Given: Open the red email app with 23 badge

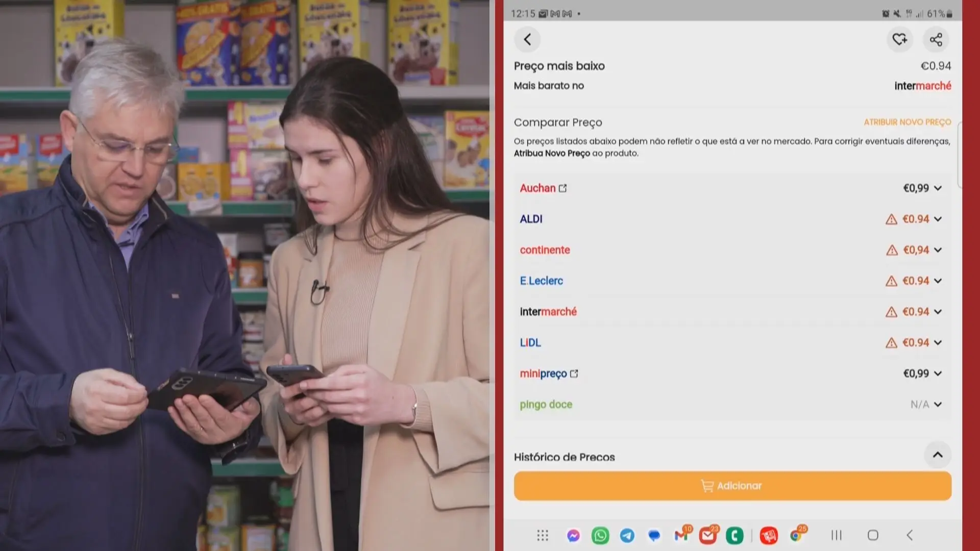Looking at the screenshot, I should click(708, 535).
